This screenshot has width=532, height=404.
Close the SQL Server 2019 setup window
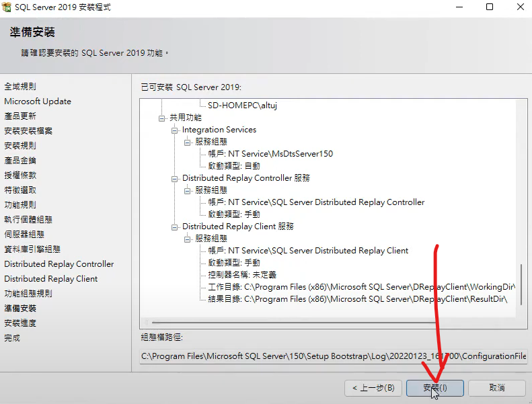(x=521, y=7)
